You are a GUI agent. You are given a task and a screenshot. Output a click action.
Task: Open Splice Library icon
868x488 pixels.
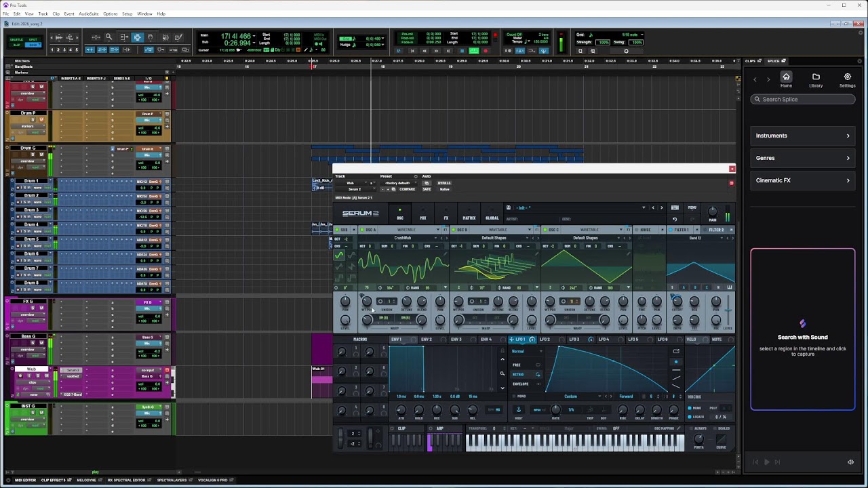(816, 80)
